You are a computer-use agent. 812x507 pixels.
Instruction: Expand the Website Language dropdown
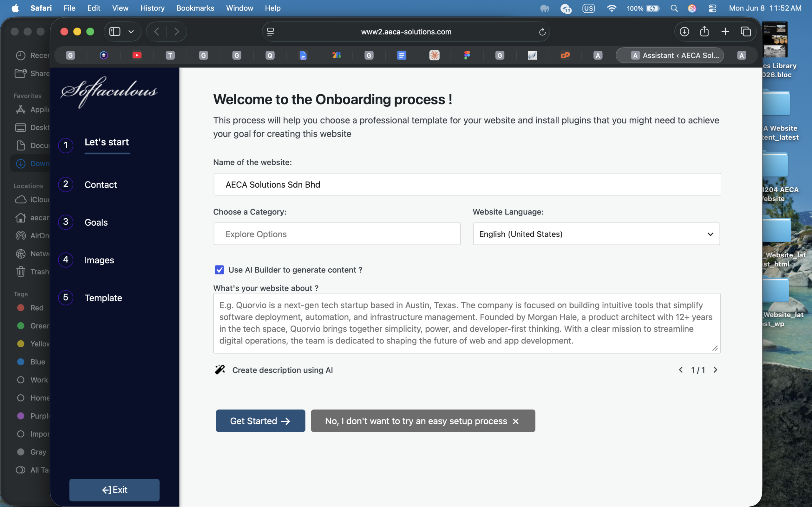tap(596, 234)
